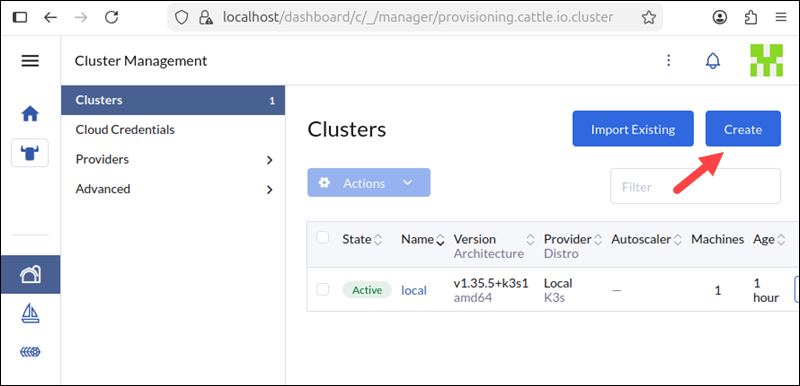This screenshot has height=386, width=800.
Task: Click the Create cluster button
Action: pos(743,129)
